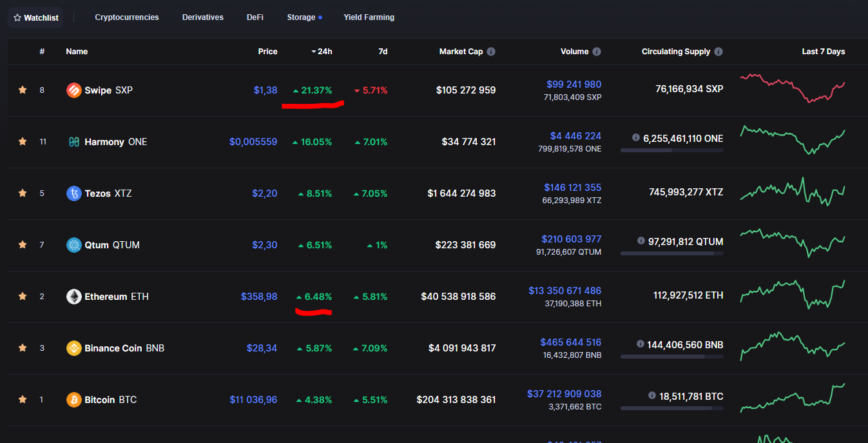
Task: Open Ethereum ETH coin page
Action: [117, 297]
